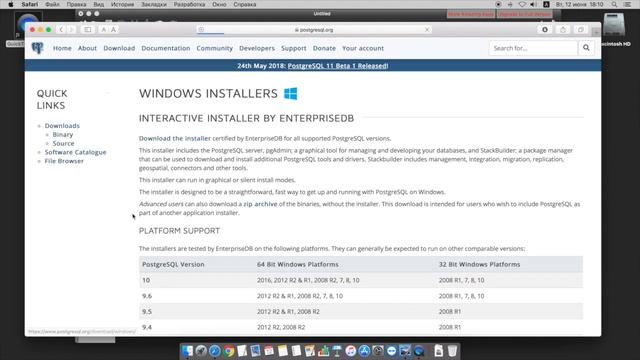Open the Файл menu

(x=52, y=4)
